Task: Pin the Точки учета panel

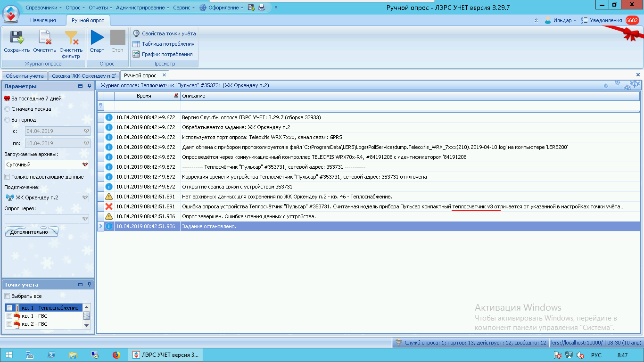Action: [x=89, y=285]
